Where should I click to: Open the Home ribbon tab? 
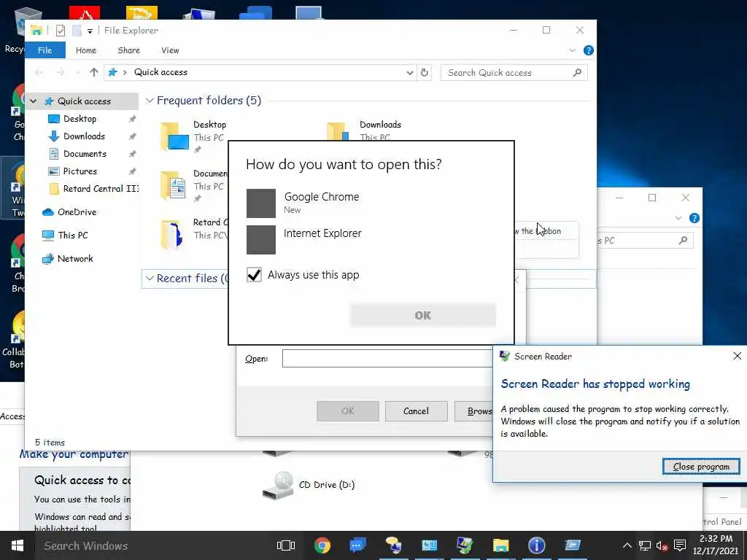coord(86,50)
